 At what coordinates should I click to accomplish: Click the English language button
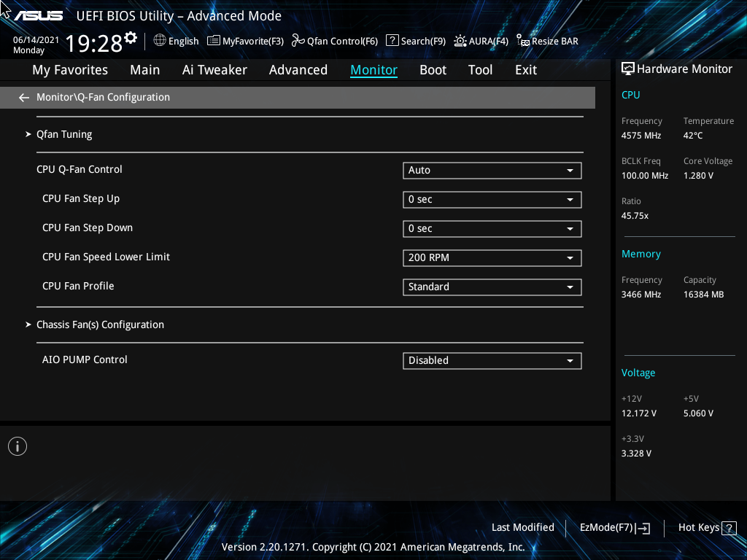[183, 42]
